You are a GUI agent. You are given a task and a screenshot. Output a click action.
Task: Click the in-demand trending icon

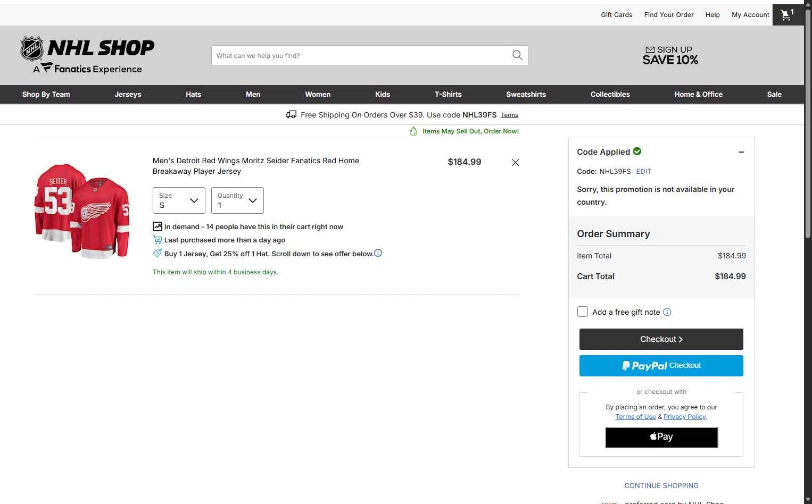point(158,226)
